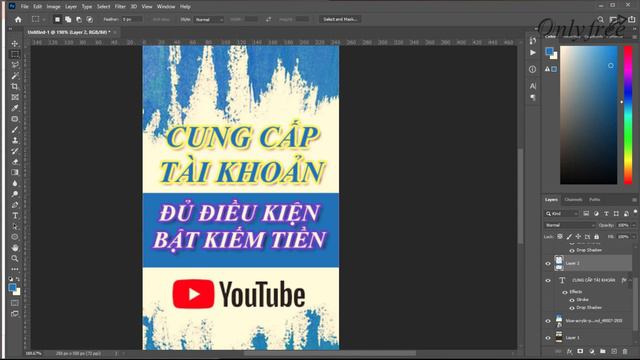Open the Fill value dropdown
640x360 pixels.
click(633, 237)
